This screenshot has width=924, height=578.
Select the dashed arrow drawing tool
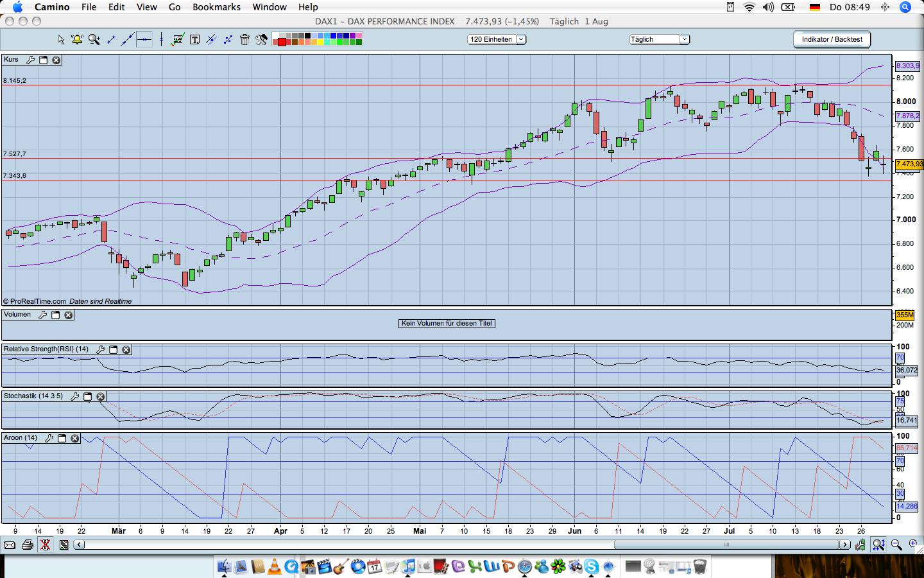click(x=228, y=40)
